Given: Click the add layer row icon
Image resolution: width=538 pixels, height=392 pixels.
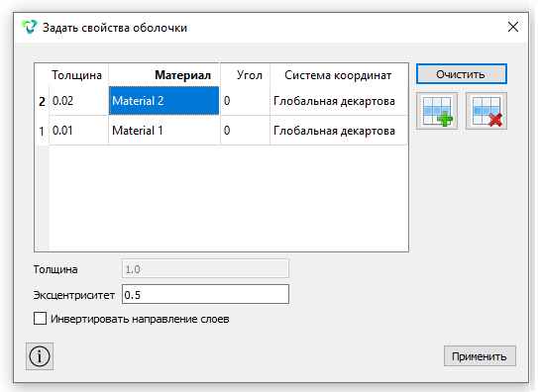Looking at the screenshot, I should pyautogui.click(x=437, y=111).
